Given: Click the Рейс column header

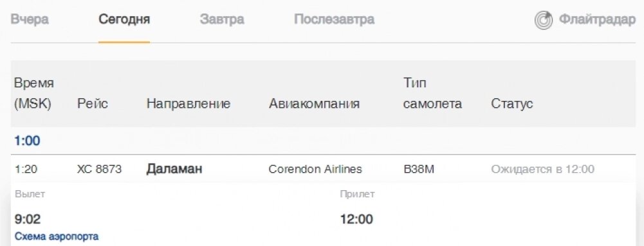Looking at the screenshot, I should (93, 104).
